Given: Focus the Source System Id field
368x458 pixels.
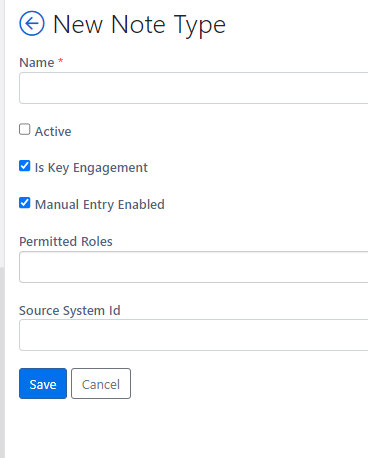Looking at the screenshot, I should tap(194, 335).
